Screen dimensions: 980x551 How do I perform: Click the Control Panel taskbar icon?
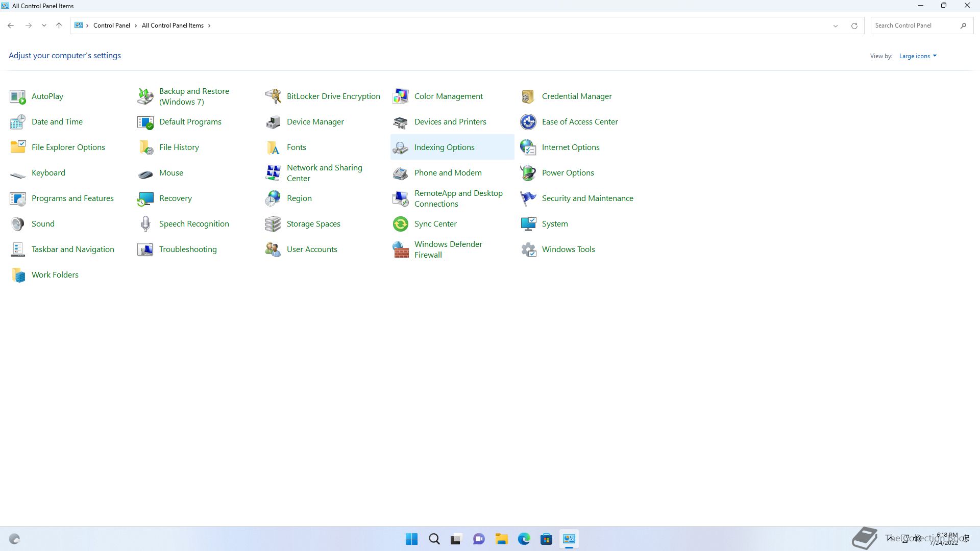coord(569,539)
